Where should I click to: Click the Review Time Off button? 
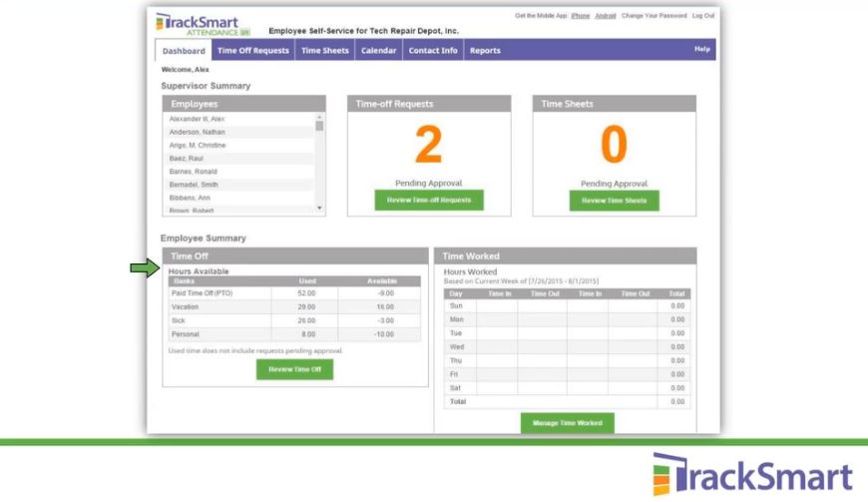click(x=294, y=369)
